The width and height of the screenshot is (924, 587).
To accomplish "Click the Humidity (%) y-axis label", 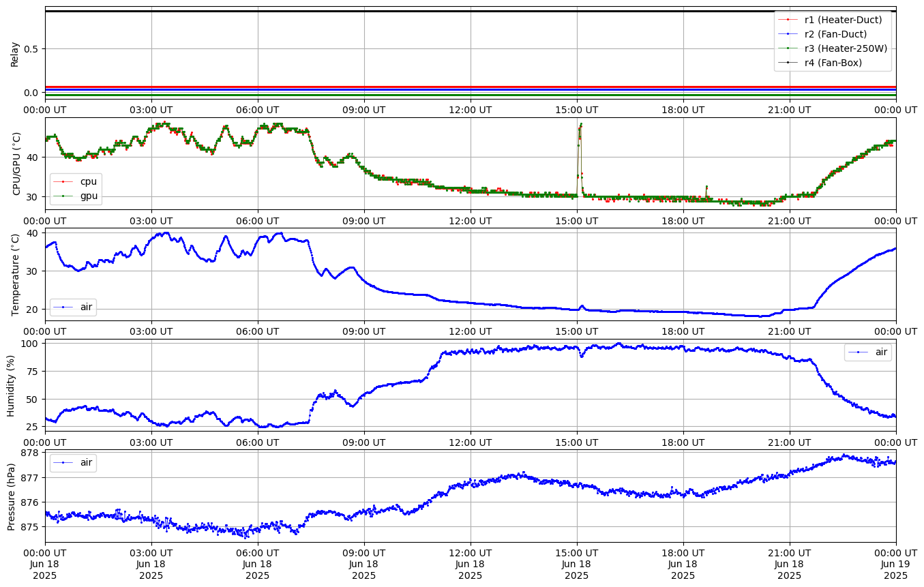I will (x=11, y=385).
